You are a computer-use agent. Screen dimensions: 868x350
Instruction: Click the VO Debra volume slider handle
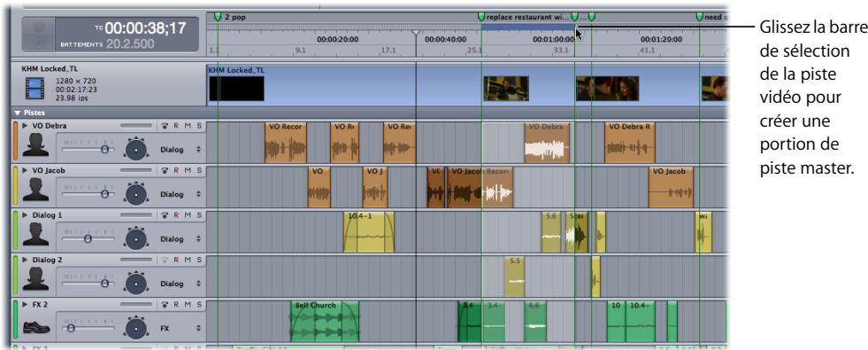(104, 149)
